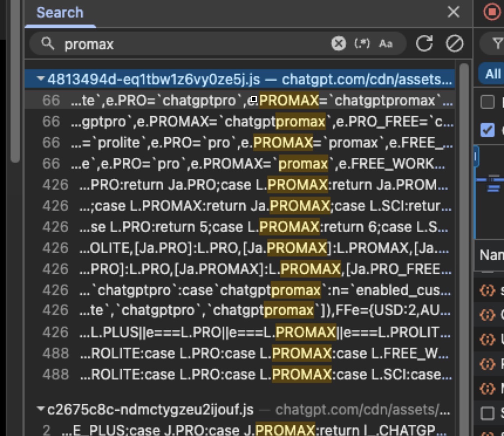504x436 pixels.
Task: Open the result starting "...OLITE,[Ja.PRO]:L.PRO"
Action: pos(239,248)
